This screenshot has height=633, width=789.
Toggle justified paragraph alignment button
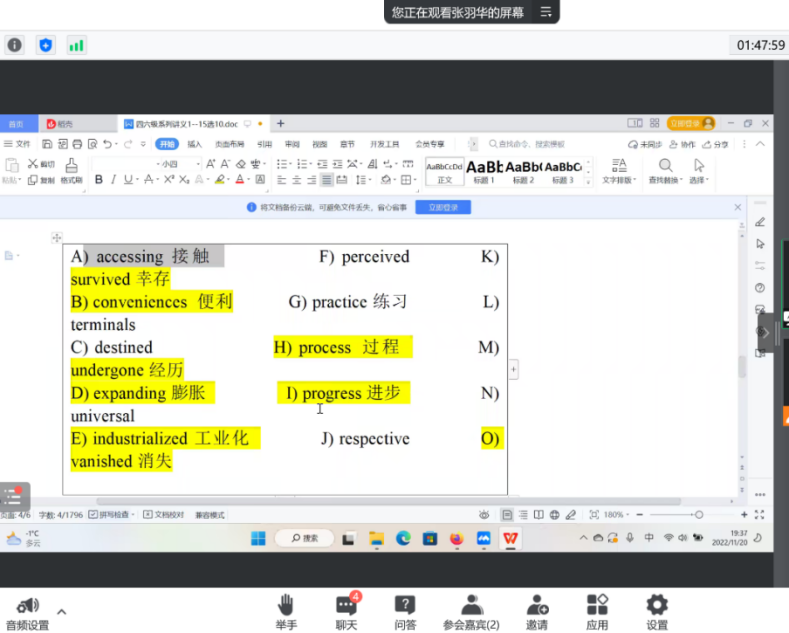[x=327, y=180]
